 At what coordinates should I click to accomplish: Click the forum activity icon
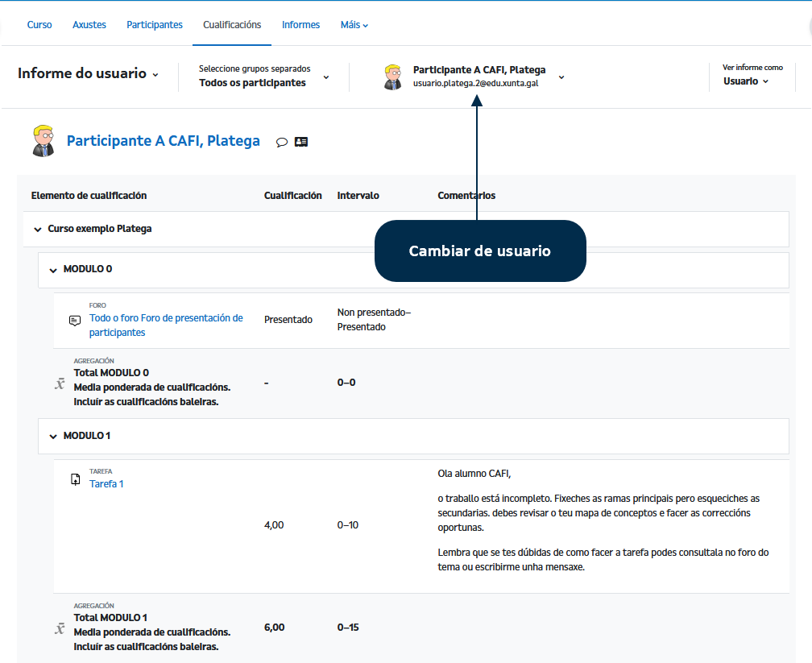75,320
